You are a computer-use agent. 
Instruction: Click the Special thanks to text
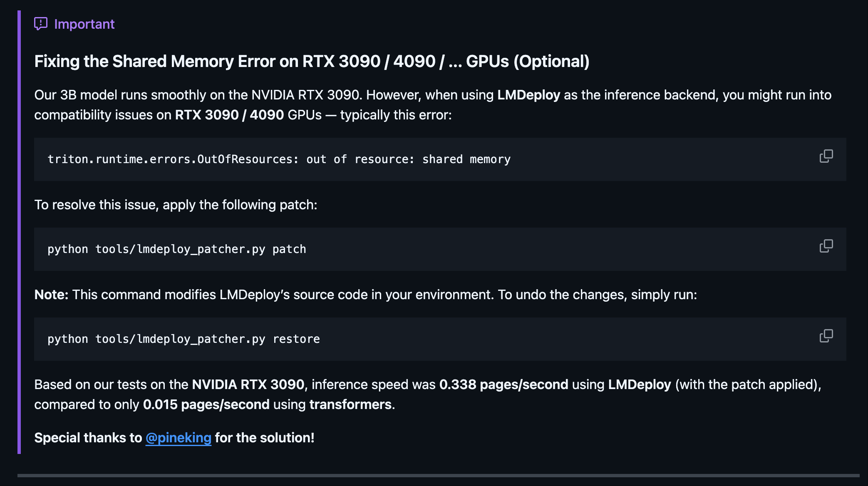[88, 438]
